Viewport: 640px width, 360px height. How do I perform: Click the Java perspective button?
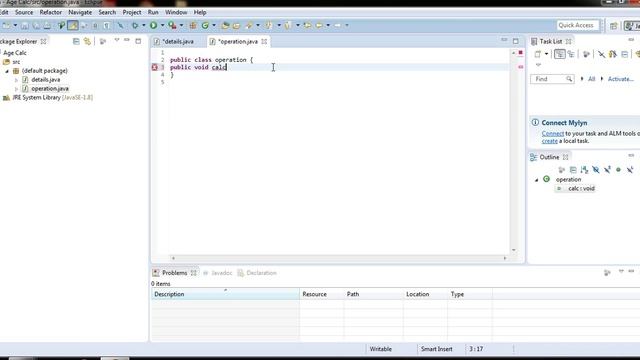click(632, 26)
